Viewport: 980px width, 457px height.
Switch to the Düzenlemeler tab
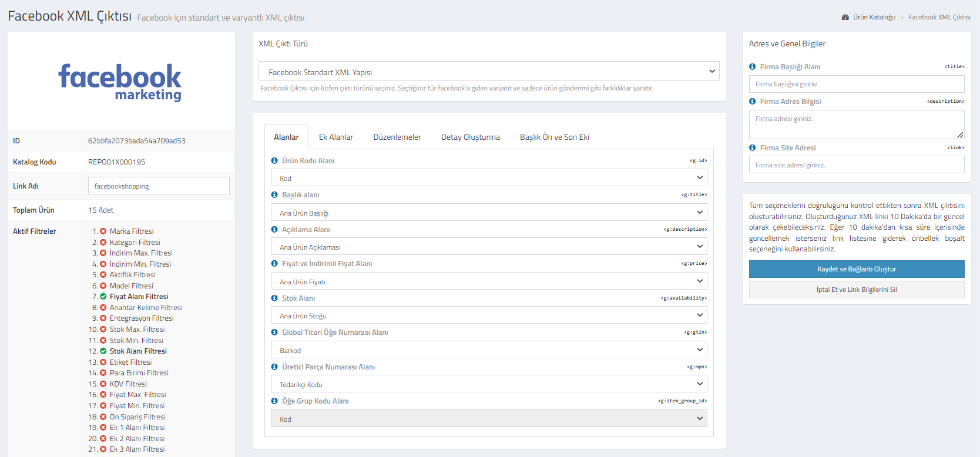point(397,137)
